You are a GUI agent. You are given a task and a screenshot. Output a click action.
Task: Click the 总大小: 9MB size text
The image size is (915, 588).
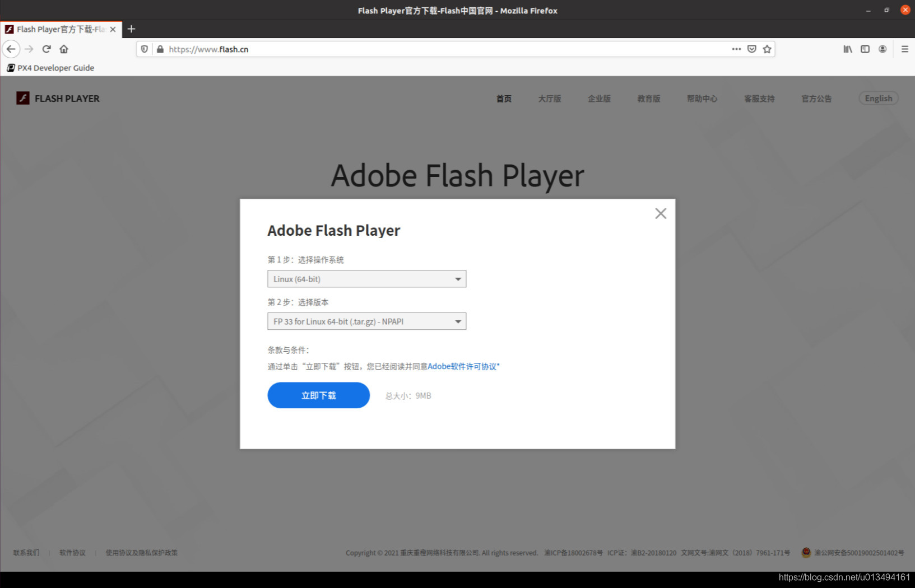pyautogui.click(x=408, y=396)
